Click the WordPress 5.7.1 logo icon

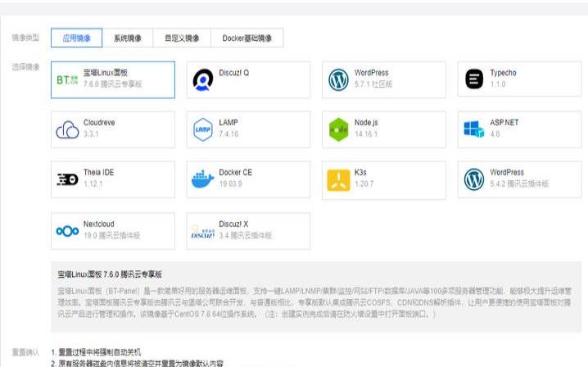338,79
